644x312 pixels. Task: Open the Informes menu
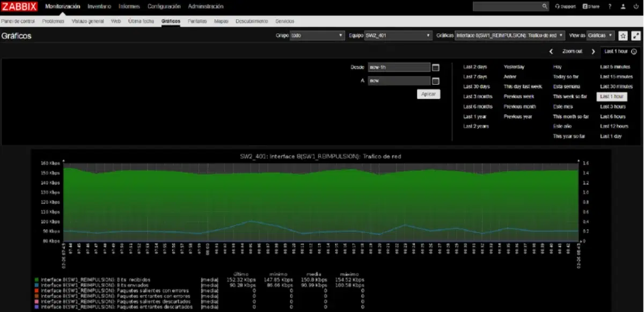click(x=129, y=6)
